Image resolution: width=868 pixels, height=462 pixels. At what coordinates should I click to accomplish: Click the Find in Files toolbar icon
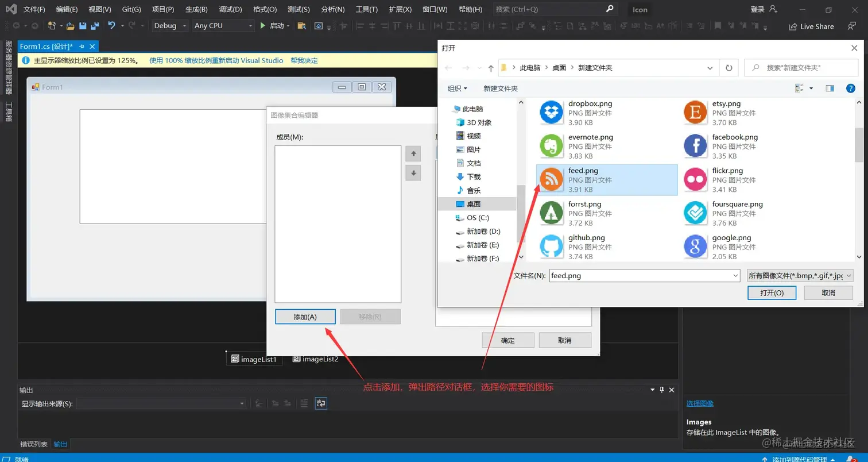point(301,26)
